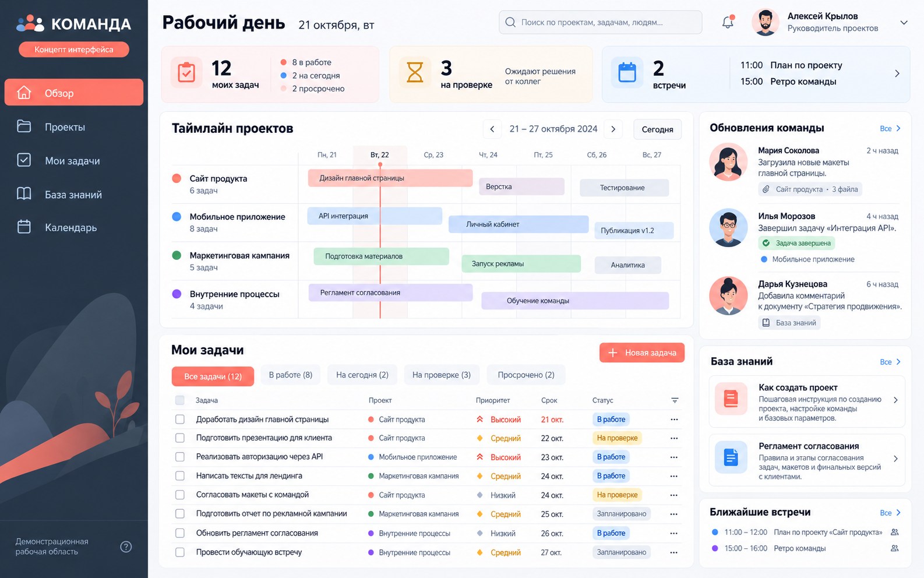Open notifications bell icon

coord(728,22)
